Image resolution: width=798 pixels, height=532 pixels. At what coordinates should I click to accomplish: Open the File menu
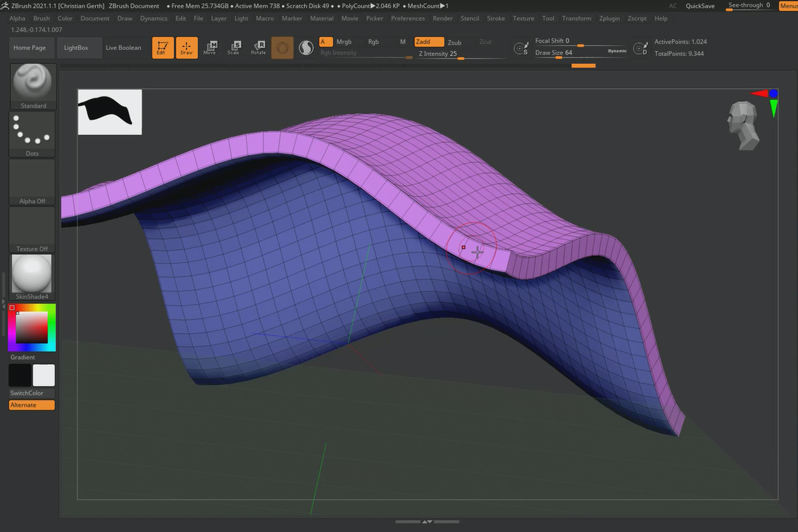[x=198, y=19]
